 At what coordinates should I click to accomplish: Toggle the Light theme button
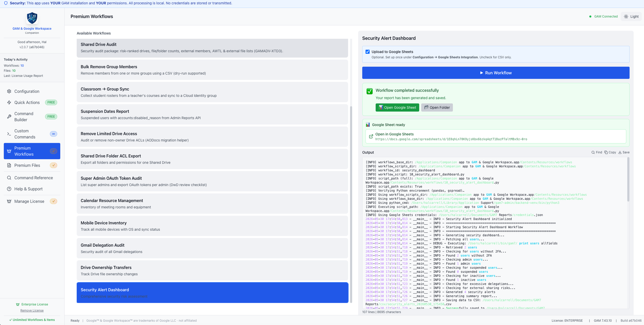(x=631, y=17)
